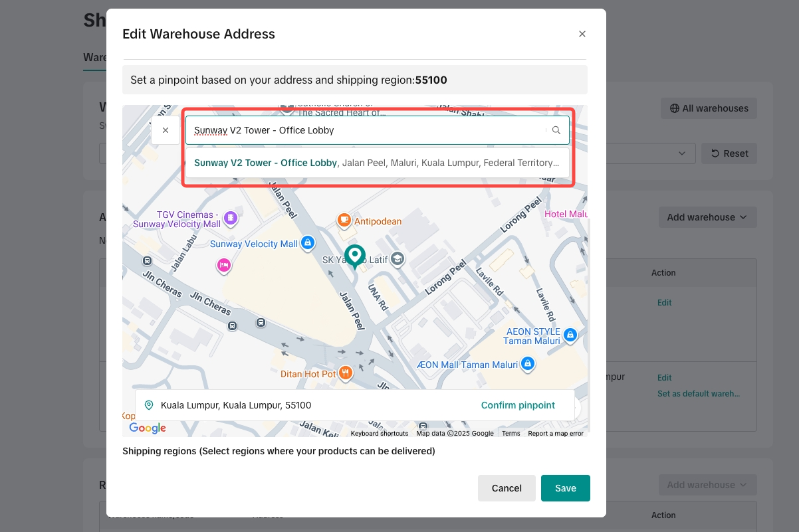Click the Antipodean cafe marker icon
Screen dimensions: 799x532
(344, 220)
